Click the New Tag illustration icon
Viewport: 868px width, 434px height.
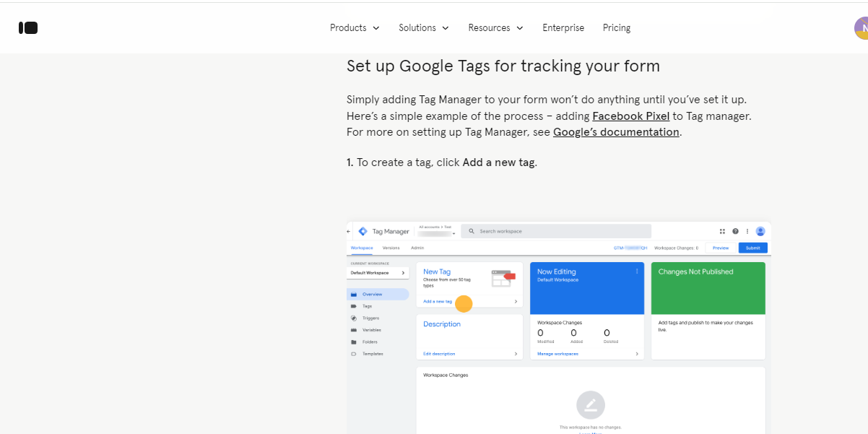[x=503, y=277]
